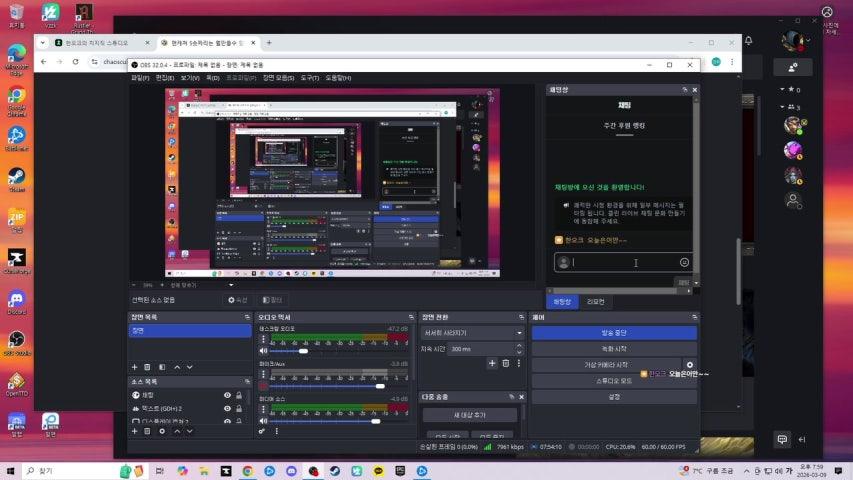Open source properties gear in the sources toolbar
The width and height of the screenshot is (853, 480).
coord(162,431)
